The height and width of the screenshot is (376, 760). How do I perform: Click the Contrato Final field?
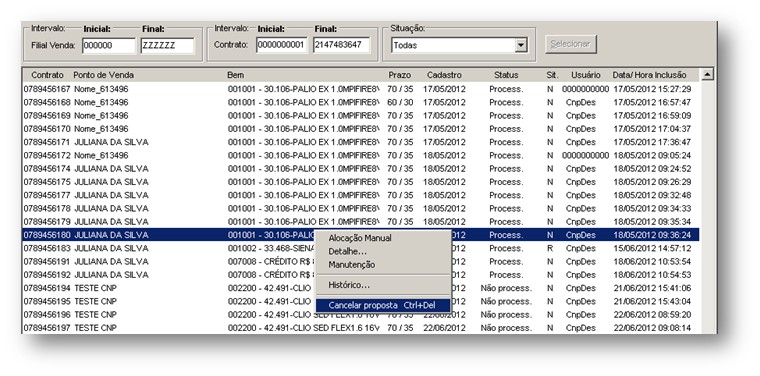click(341, 45)
